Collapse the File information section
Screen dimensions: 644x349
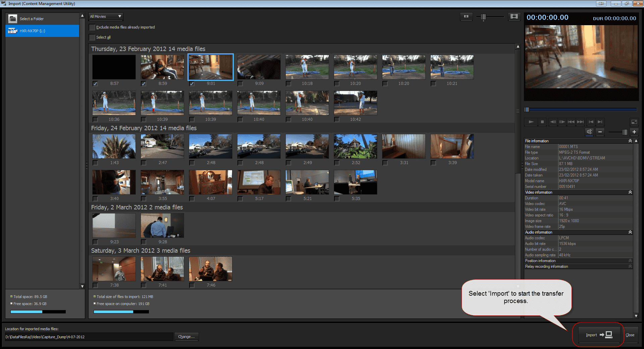tap(630, 141)
